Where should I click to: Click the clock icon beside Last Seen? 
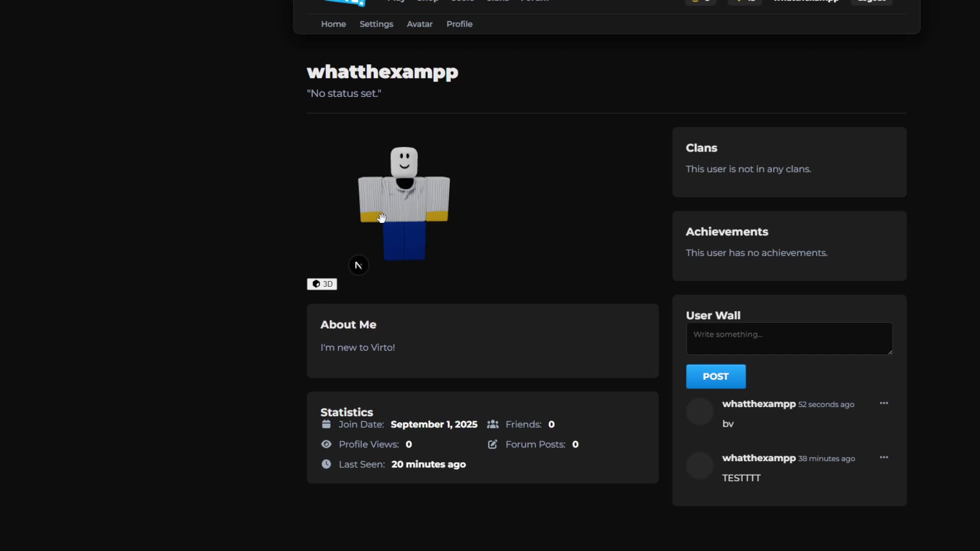(326, 464)
